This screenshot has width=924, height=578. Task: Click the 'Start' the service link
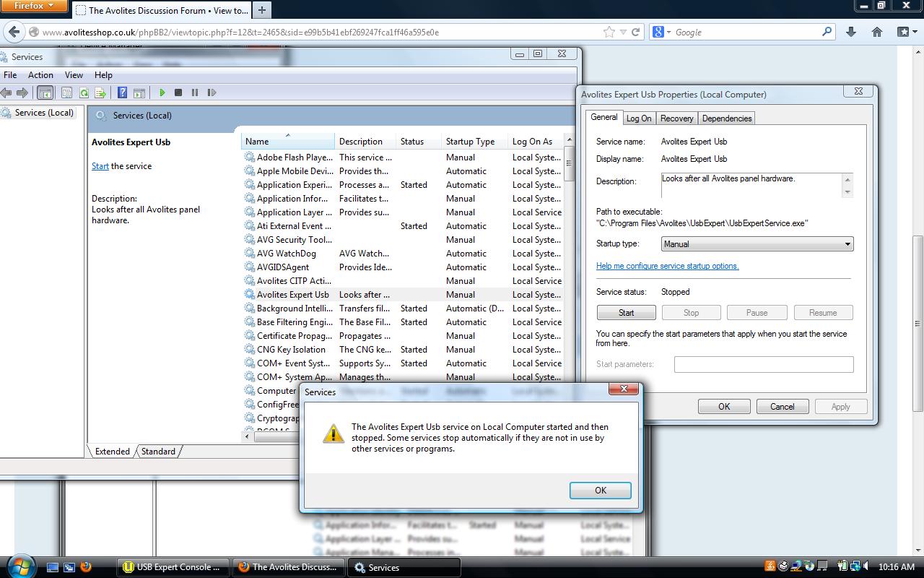coord(100,166)
